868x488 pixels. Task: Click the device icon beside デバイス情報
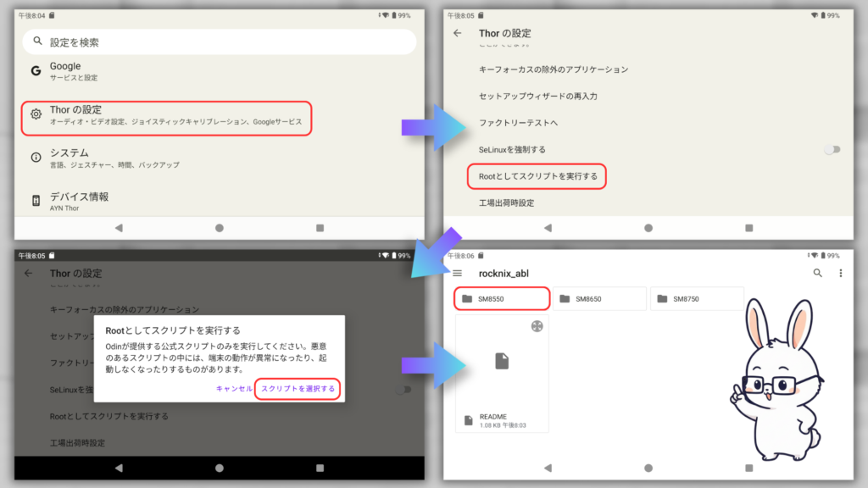[x=36, y=200]
